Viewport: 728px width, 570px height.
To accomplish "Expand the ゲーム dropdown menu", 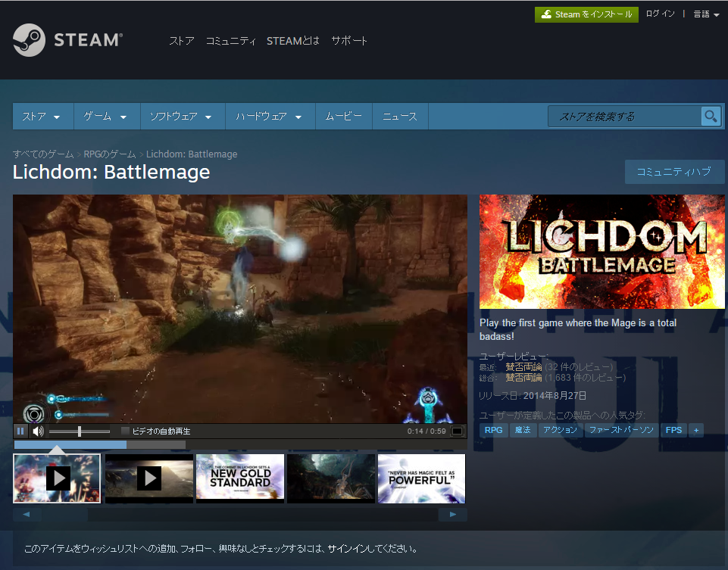I will (x=105, y=117).
